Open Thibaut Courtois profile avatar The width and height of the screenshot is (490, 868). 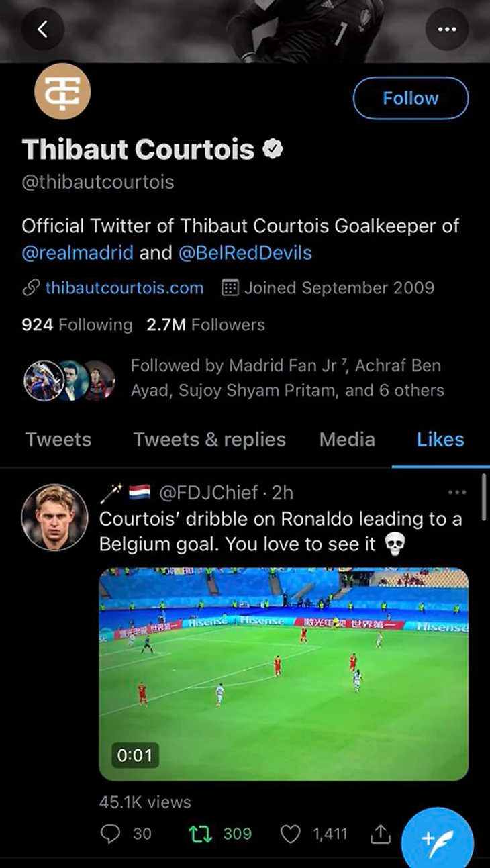coord(62,91)
